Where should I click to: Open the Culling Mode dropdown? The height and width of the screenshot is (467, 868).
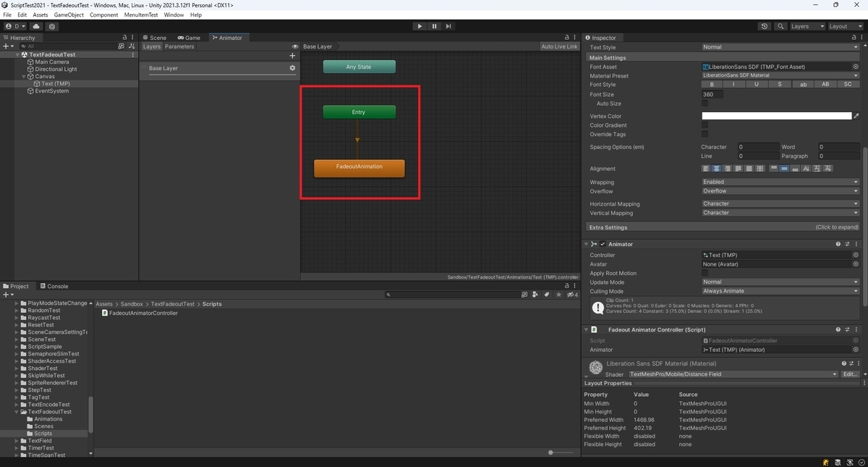coord(780,291)
